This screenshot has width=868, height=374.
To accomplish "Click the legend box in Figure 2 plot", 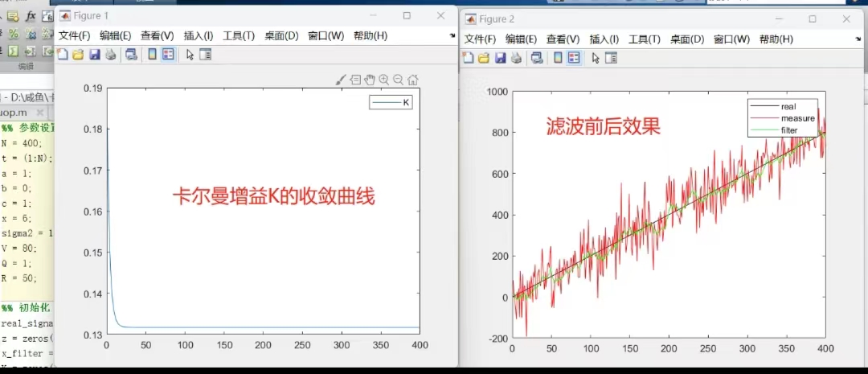I will (780, 117).
